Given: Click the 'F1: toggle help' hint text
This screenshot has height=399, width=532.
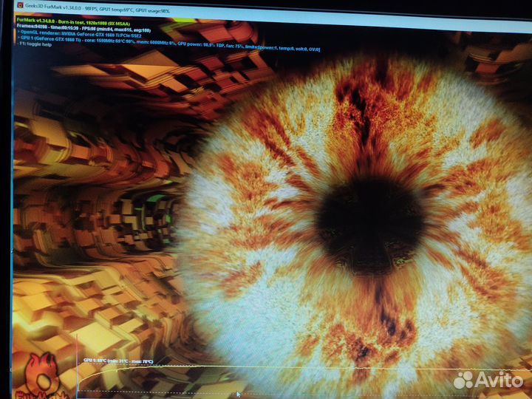Looking at the screenshot, I should click(x=34, y=44).
